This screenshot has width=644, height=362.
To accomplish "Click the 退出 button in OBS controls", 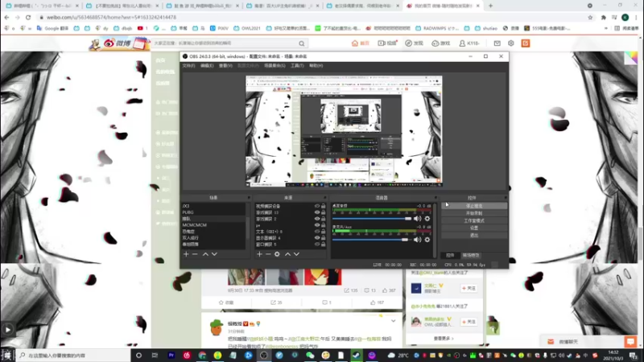I will tap(474, 235).
